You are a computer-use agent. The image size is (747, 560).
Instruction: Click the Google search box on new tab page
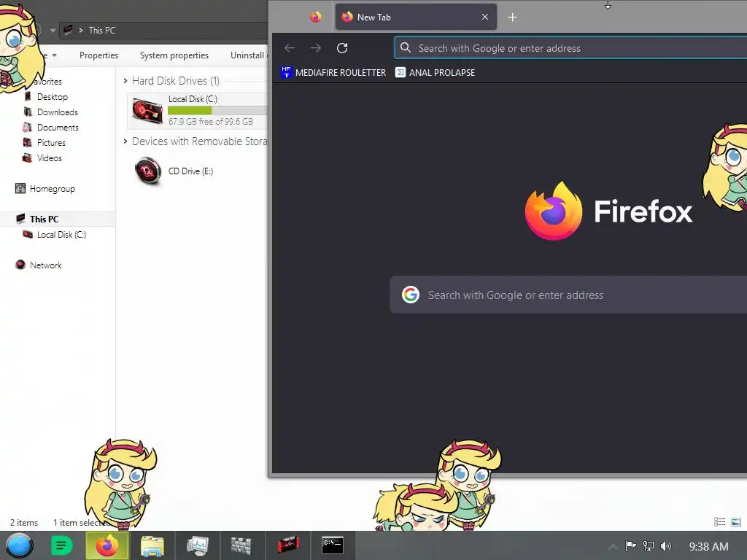coord(568,295)
